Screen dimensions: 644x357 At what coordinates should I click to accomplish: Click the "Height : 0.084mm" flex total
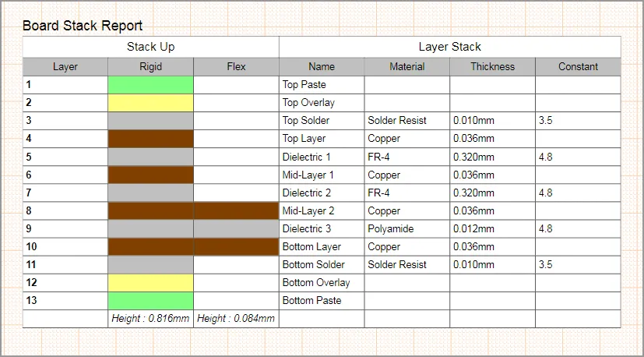tap(236, 318)
